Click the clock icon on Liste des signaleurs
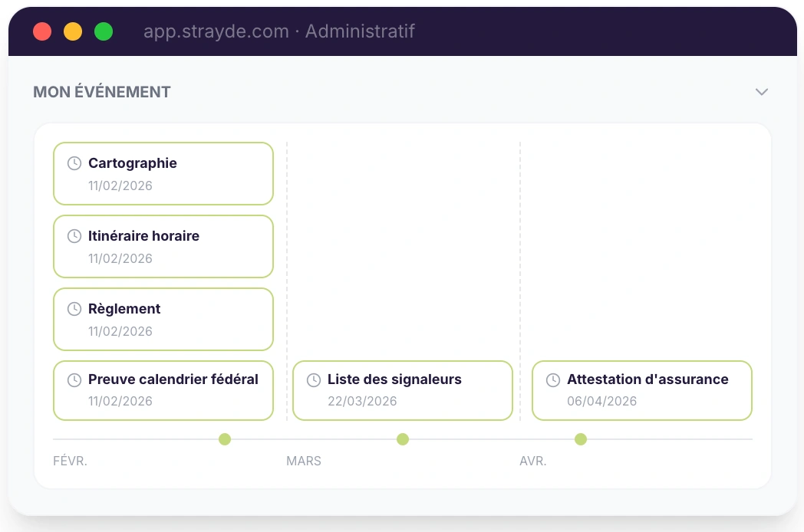The width and height of the screenshot is (804, 532). pos(313,379)
